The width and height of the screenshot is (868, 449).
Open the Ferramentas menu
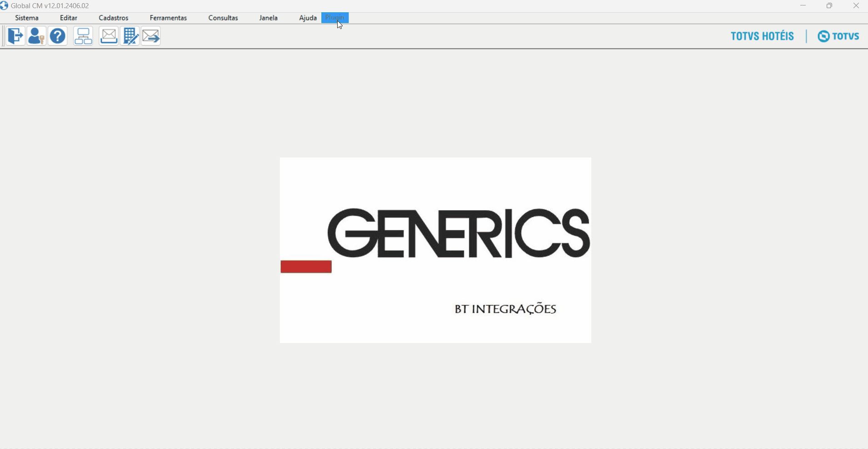point(168,18)
